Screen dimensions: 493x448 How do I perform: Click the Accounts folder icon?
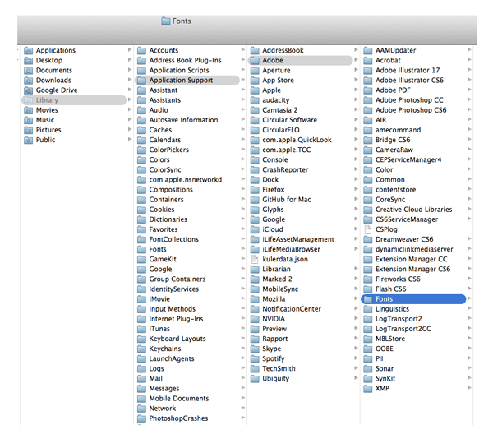[142, 50]
